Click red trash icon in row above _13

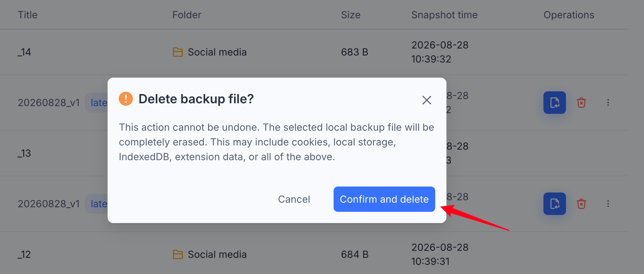[x=581, y=103]
